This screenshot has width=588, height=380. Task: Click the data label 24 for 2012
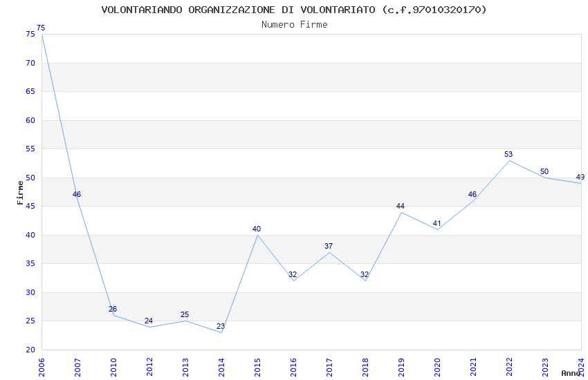click(149, 321)
